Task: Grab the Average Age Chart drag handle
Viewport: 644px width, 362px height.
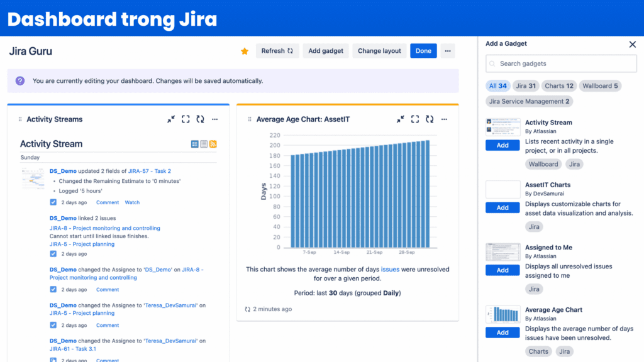Action: (249, 119)
